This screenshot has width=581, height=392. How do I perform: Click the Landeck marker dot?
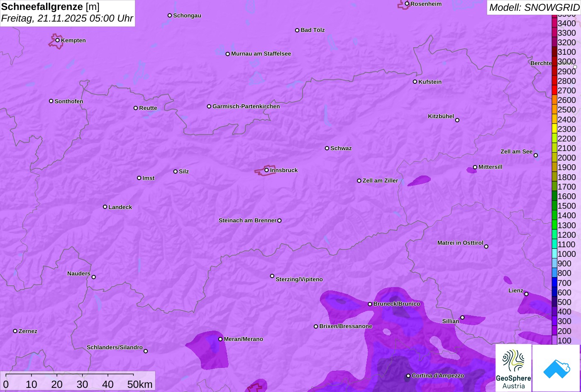[105, 207]
